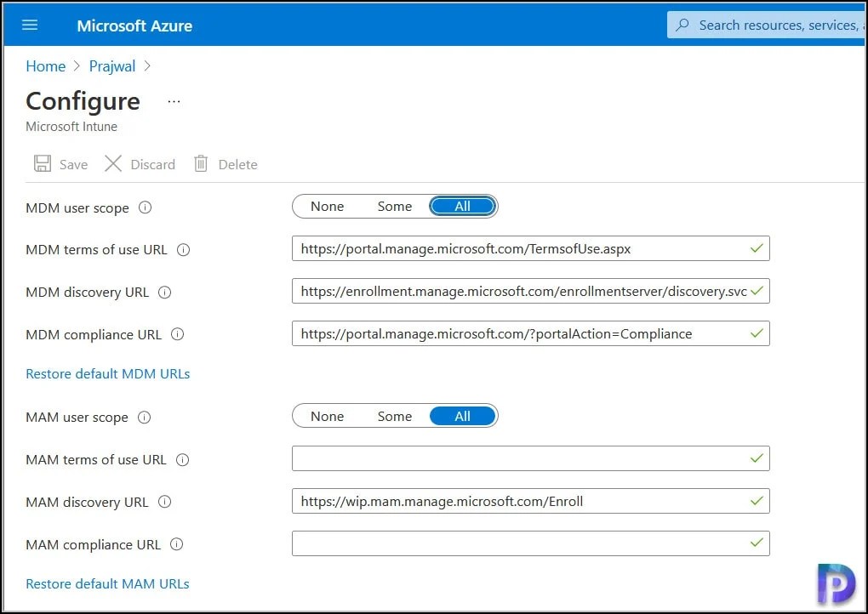Set MDM user scope to Some

(x=394, y=206)
